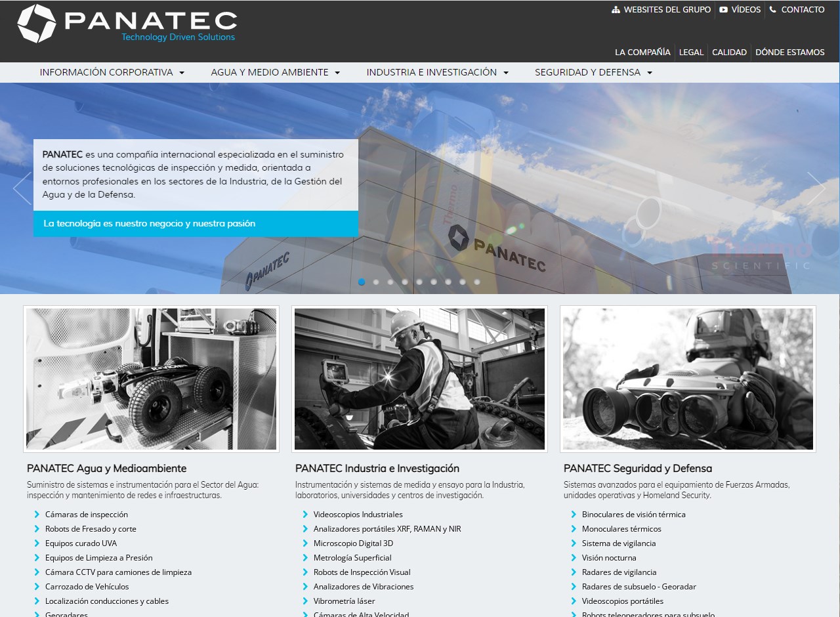Select the first carousel slide dot
Viewport: 840px width, 617px height.
coord(362,282)
